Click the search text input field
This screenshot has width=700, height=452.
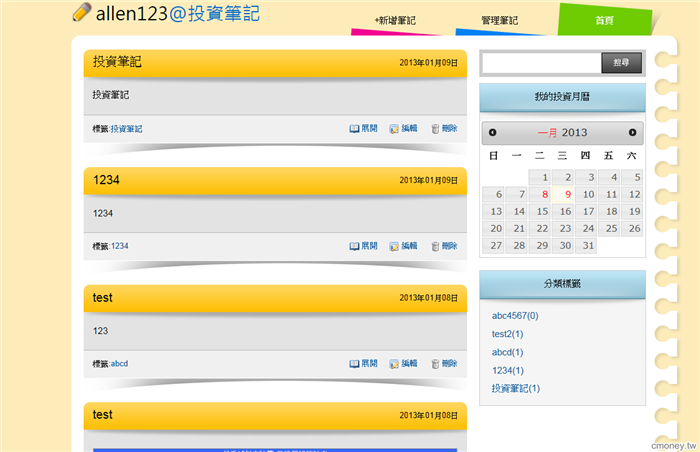tap(541, 63)
